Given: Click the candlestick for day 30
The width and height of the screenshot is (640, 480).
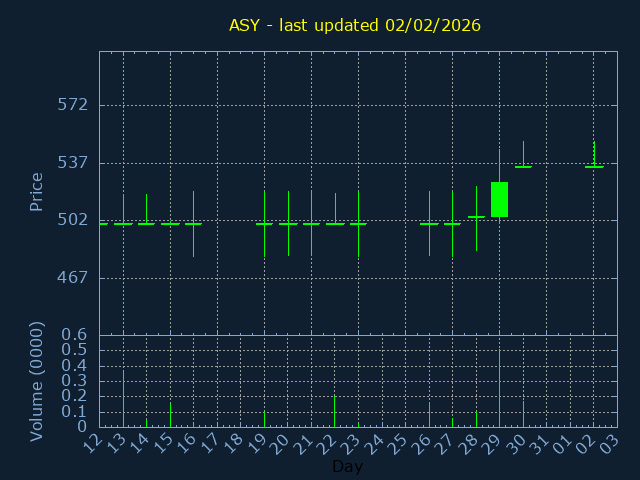Looking at the screenshot, I should pos(523,166).
